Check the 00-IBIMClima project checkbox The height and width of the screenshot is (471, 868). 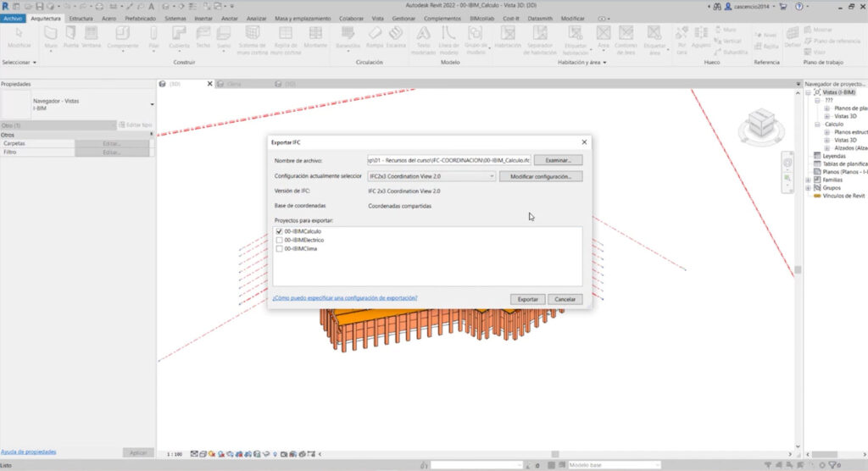(280, 248)
